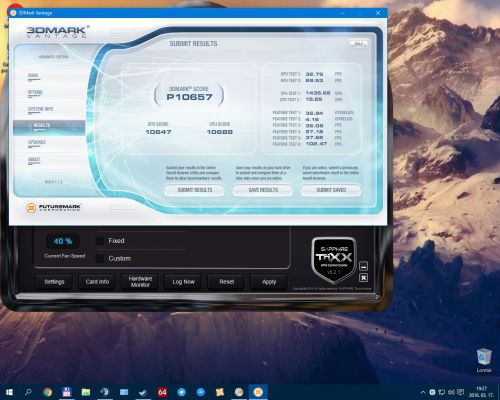Open Hardware Monitor in Sapphire TriXX
The width and height of the screenshot is (500, 400).
click(140, 282)
